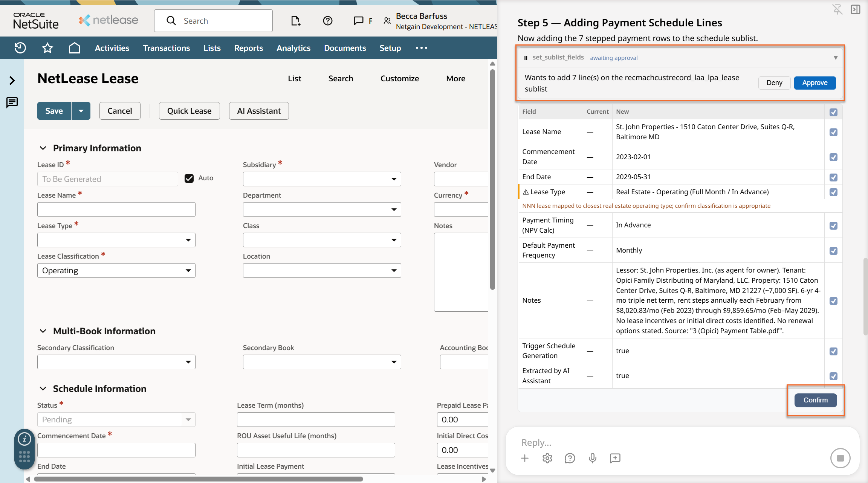Click the Oracle NetSuite logo

click(x=36, y=21)
